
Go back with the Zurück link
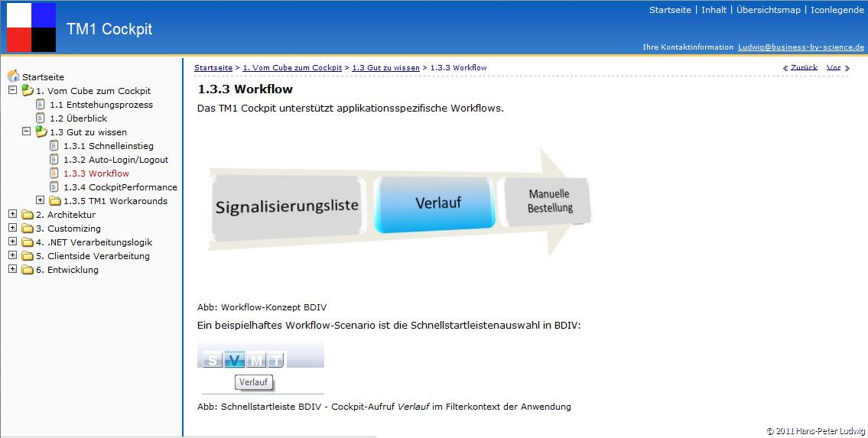click(804, 67)
